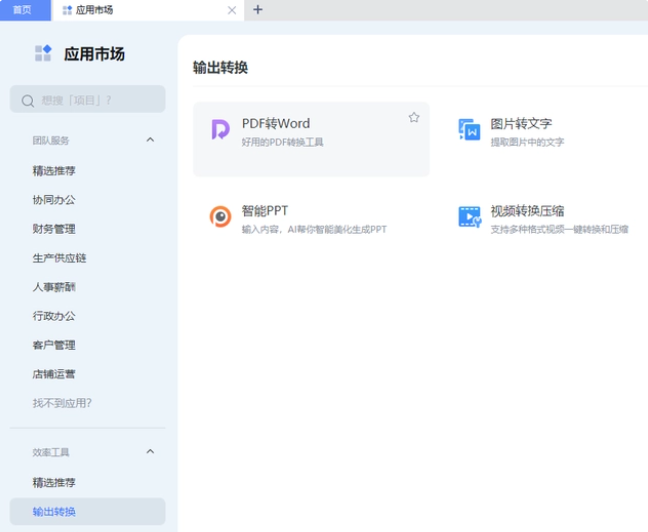Close the 应用市场 tab
648x532 pixels.
232,10
